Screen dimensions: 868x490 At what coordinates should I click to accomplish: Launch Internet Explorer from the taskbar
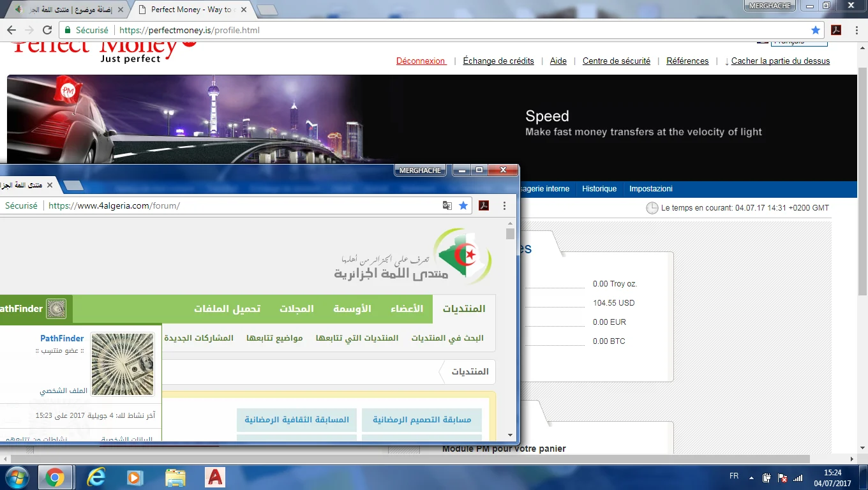tap(96, 477)
